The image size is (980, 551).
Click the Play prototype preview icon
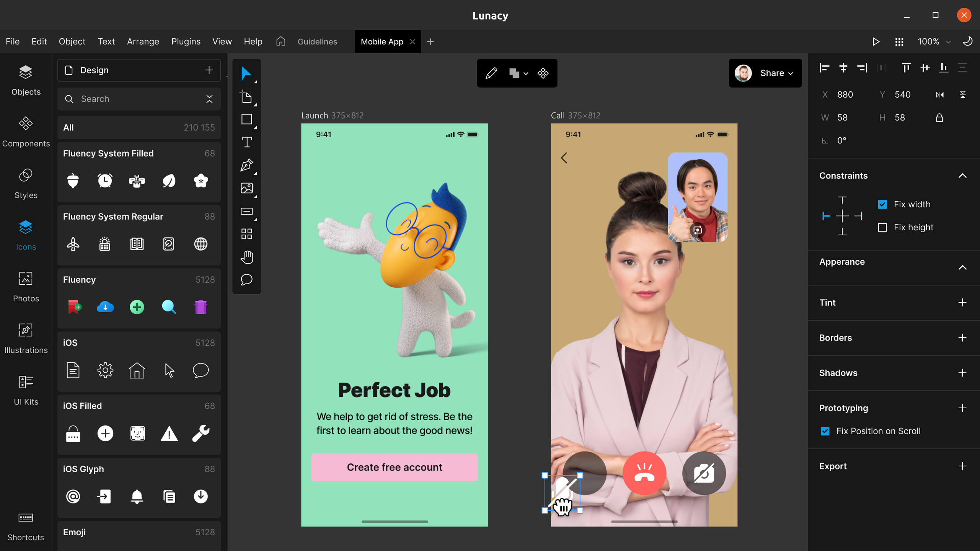point(876,42)
